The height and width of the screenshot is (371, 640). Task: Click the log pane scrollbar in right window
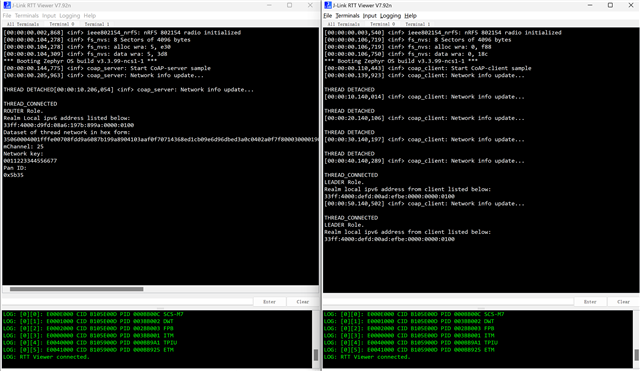pos(636,355)
